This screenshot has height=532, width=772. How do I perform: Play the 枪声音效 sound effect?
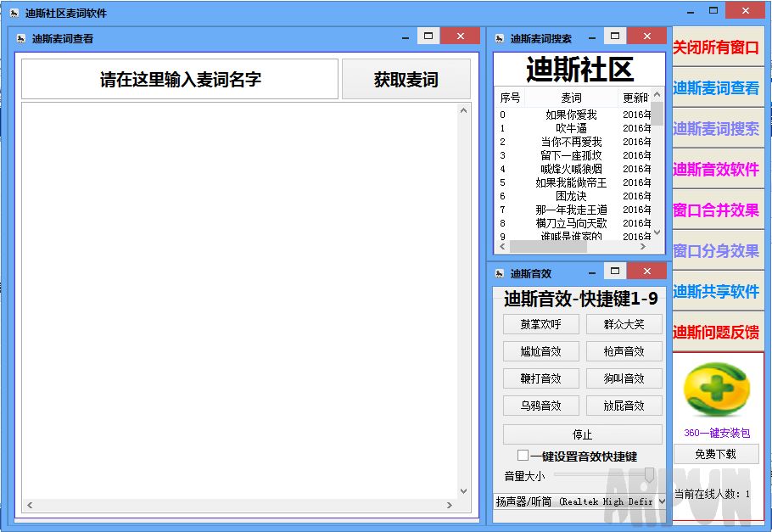pyautogui.click(x=624, y=351)
